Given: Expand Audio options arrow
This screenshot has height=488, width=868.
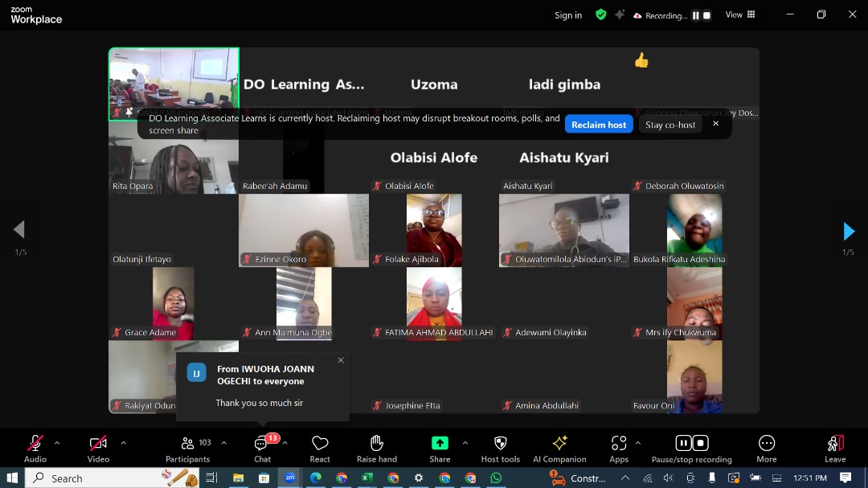Looking at the screenshot, I should point(57,442).
